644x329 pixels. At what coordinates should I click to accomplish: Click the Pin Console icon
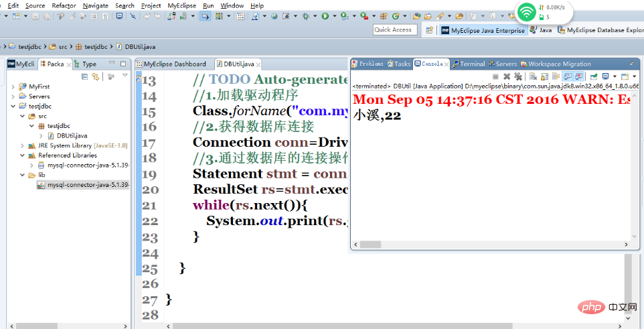[x=594, y=76]
